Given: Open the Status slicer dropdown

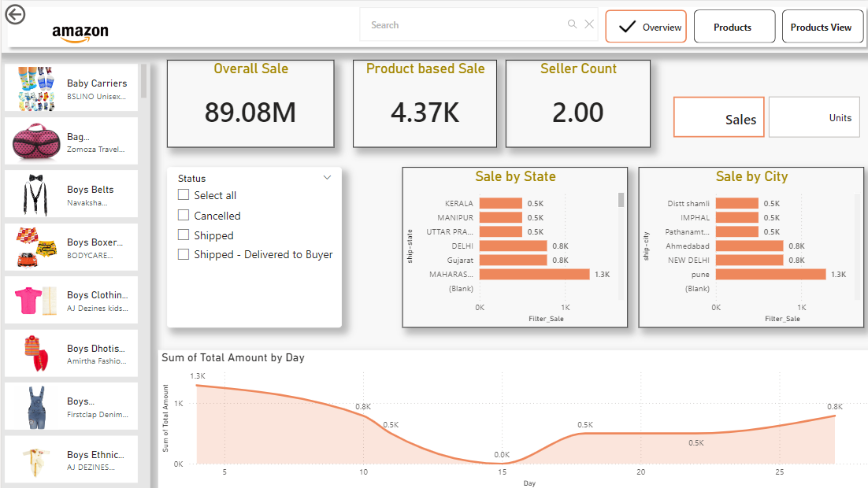Looking at the screenshot, I should tap(327, 178).
